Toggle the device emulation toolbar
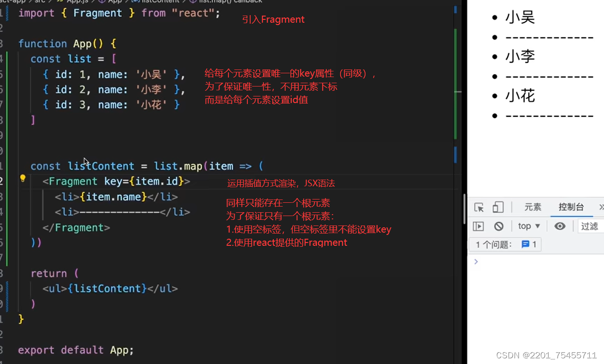Viewport: 604px width, 364px height. pos(498,208)
